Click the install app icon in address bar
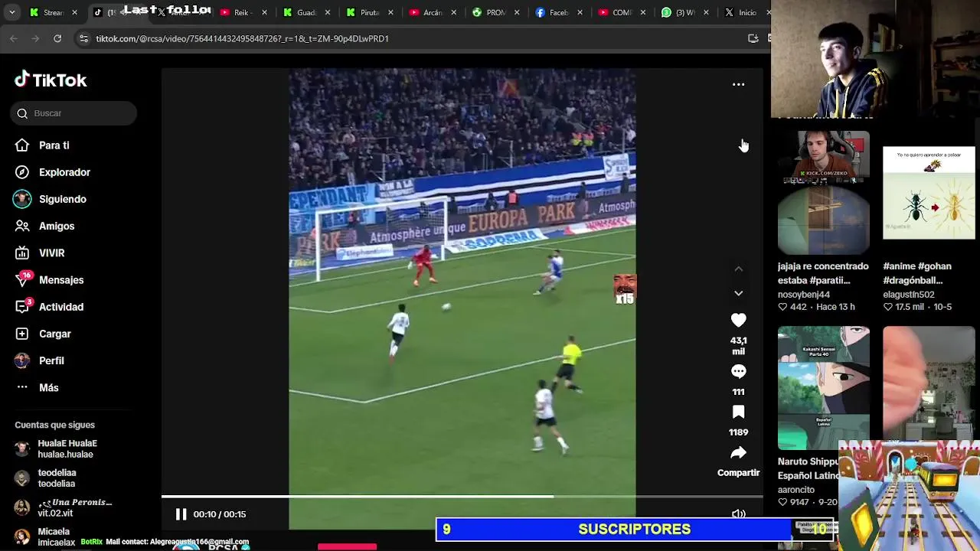 point(753,38)
